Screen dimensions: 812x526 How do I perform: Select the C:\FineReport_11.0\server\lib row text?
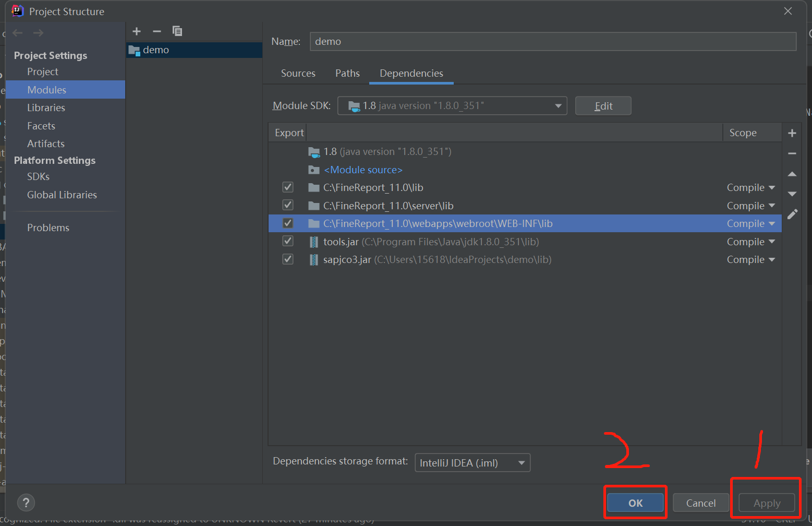pyautogui.click(x=389, y=206)
